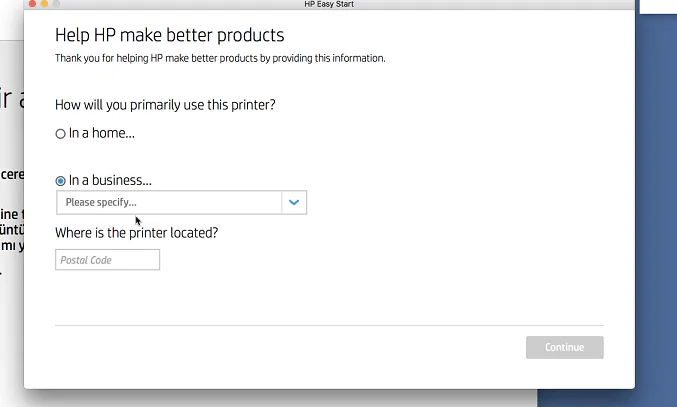Select the "In a business..." radio button
Screen dimensions: 677x407
(61, 181)
